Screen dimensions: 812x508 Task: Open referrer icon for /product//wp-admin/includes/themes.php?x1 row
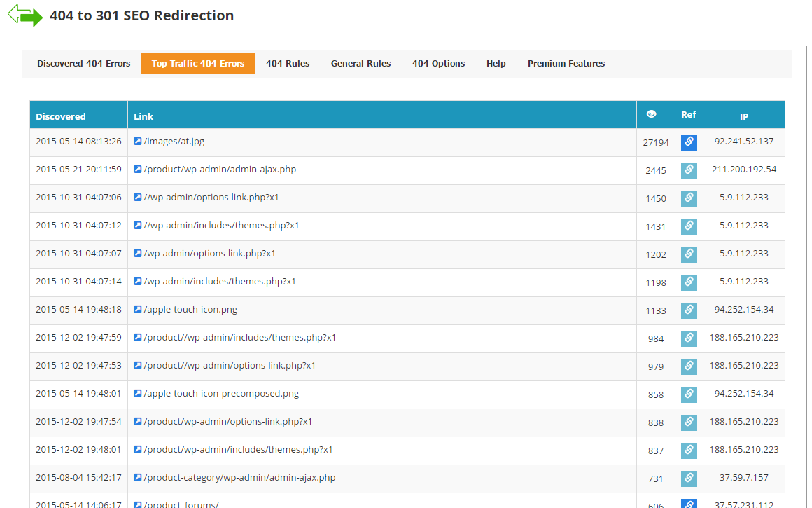tap(689, 338)
